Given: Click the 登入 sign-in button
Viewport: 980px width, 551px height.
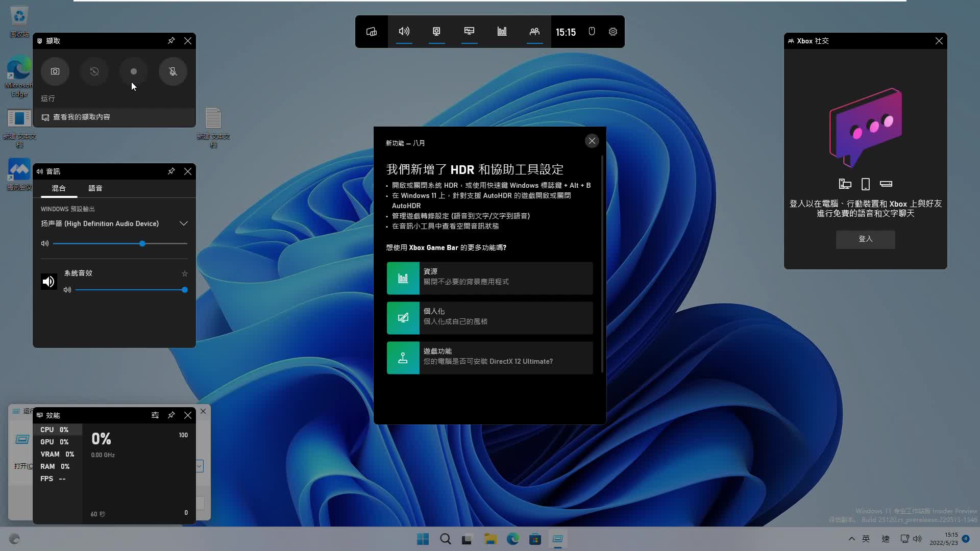Looking at the screenshot, I should 866,239.
